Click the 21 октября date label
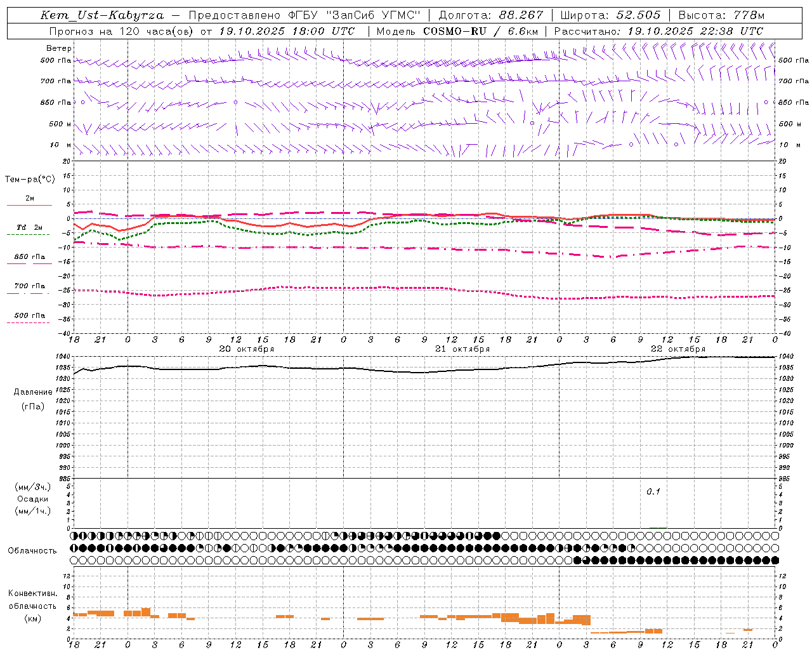The height and width of the screenshot is (650, 812). 462,349
